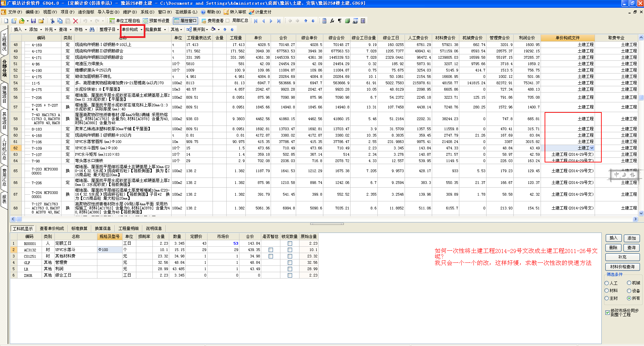Viewport: 644px width, 346px height.
Task: Click the Save disk icon
Action: point(33,21)
